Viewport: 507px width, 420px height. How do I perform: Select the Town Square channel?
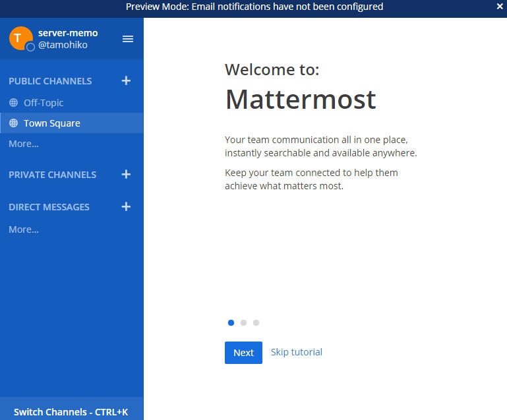pos(72,123)
